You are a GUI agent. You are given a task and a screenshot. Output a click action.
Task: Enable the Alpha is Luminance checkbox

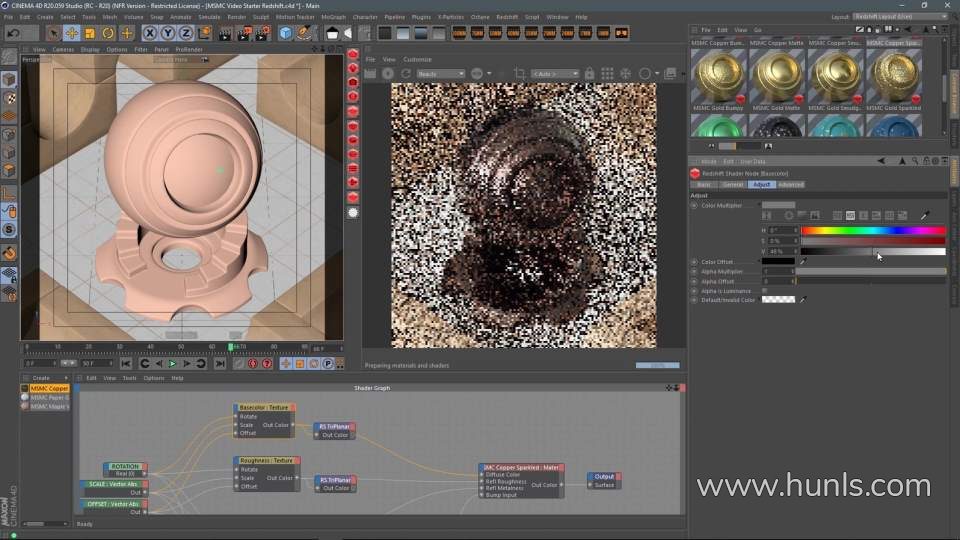[x=765, y=290]
